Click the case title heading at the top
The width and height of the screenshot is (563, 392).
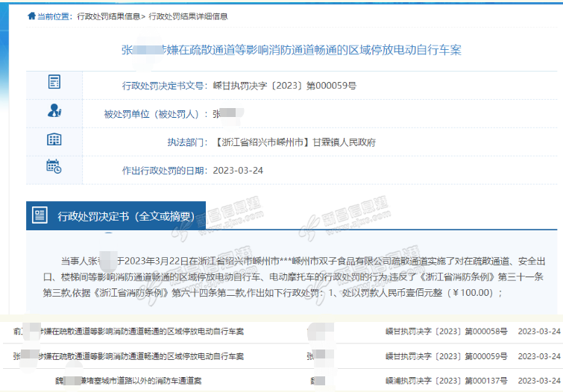coord(292,50)
